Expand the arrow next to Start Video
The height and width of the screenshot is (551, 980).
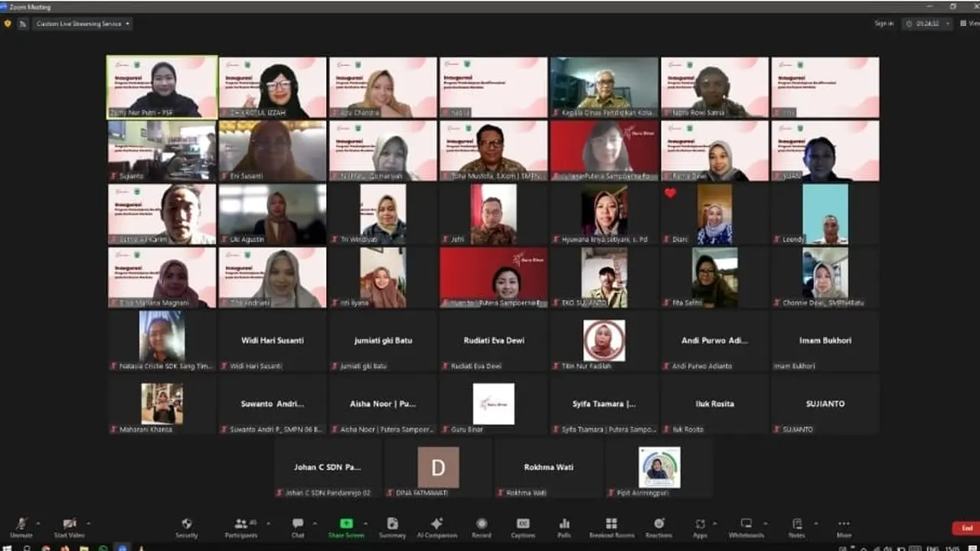(x=89, y=523)
